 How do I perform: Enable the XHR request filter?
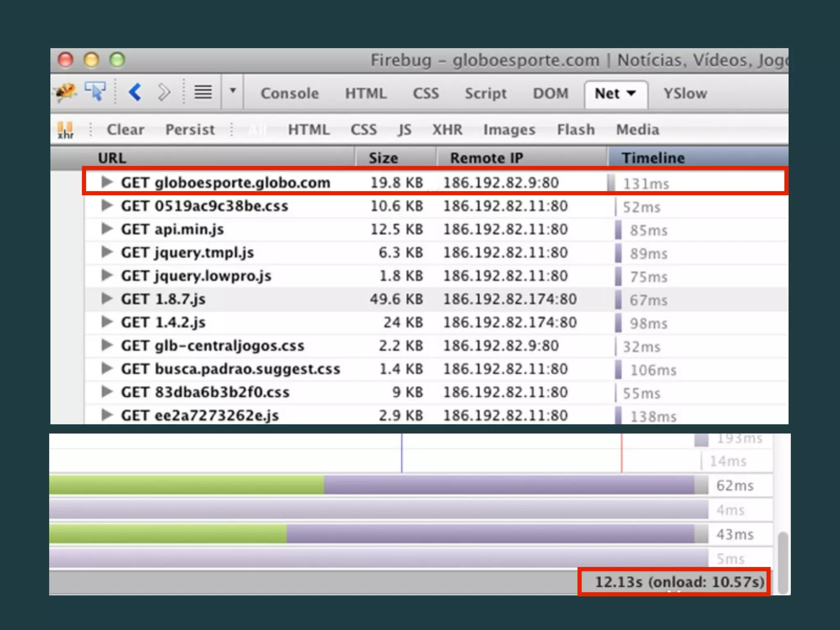pyautogui.click(x=447, y=130)
